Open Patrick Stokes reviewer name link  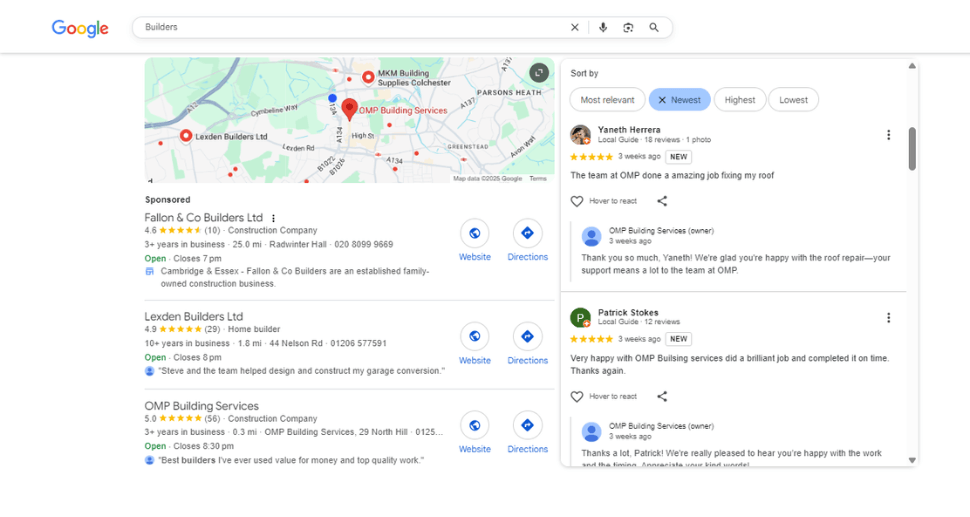(x=628, y=313)
